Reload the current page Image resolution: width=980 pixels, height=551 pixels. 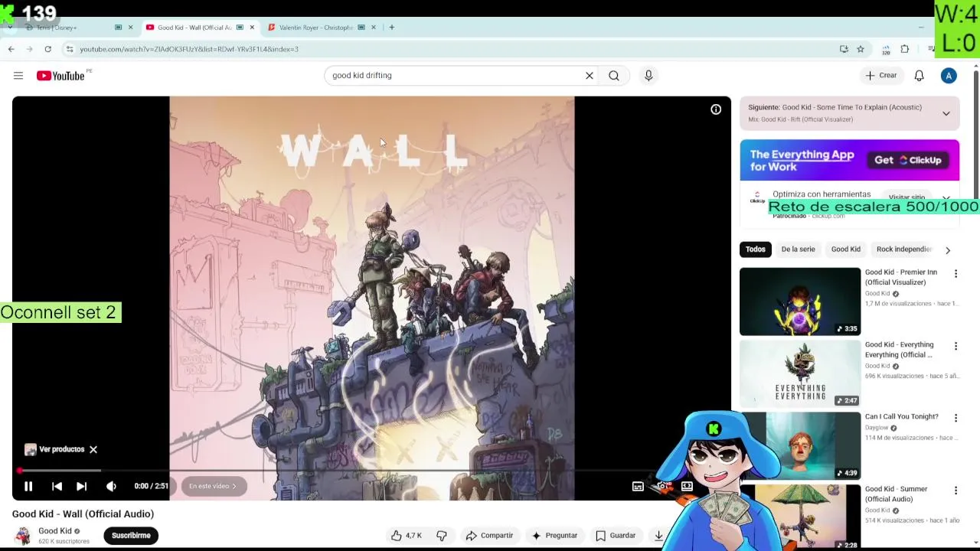pyautogui.click(x=47, y=49)
